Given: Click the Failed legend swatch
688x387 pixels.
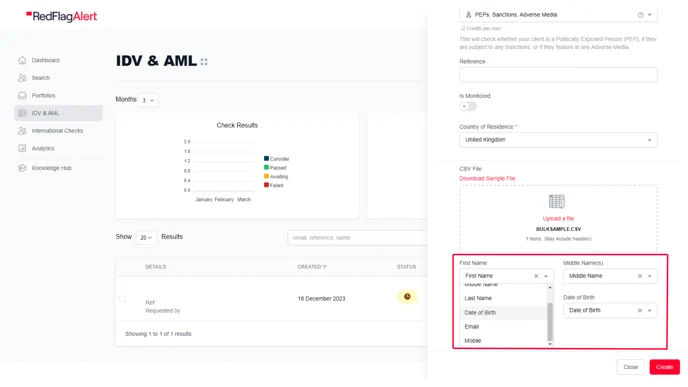Looking at the screenshot, I should (266, 185).
